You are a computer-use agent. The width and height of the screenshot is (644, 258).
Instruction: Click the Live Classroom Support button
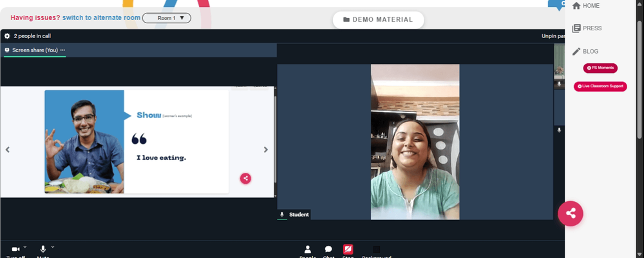click(x=600, y=86)
